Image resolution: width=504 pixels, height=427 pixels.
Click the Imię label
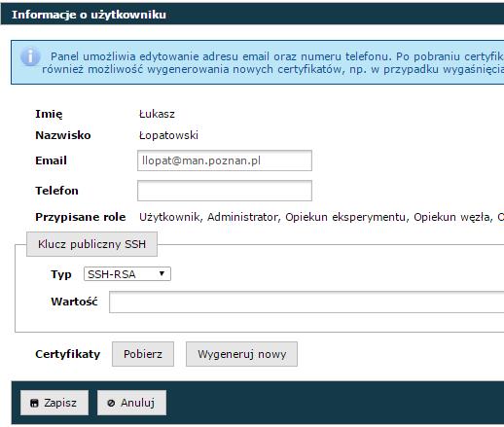49,114
